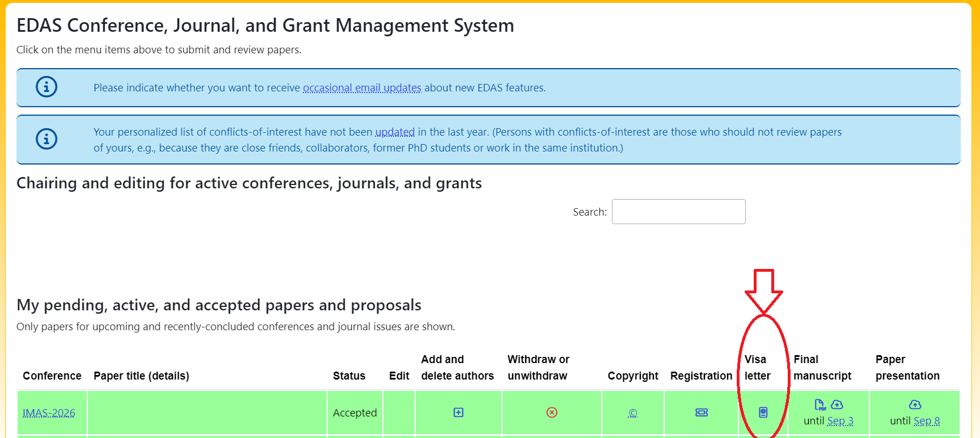This screenshot has height=438, width=980.
Task: Click the Chairing and editing section heading
Action: click(x=249, y=183)
